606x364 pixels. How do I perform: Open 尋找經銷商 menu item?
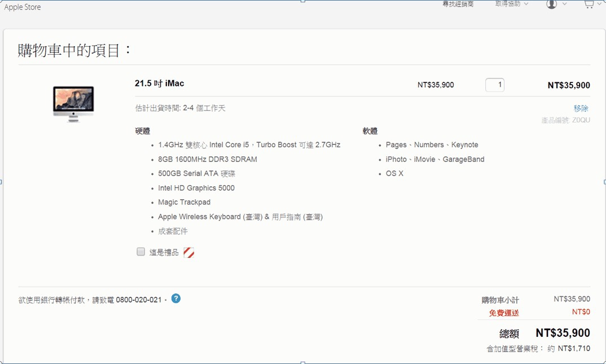click(458, 4)
